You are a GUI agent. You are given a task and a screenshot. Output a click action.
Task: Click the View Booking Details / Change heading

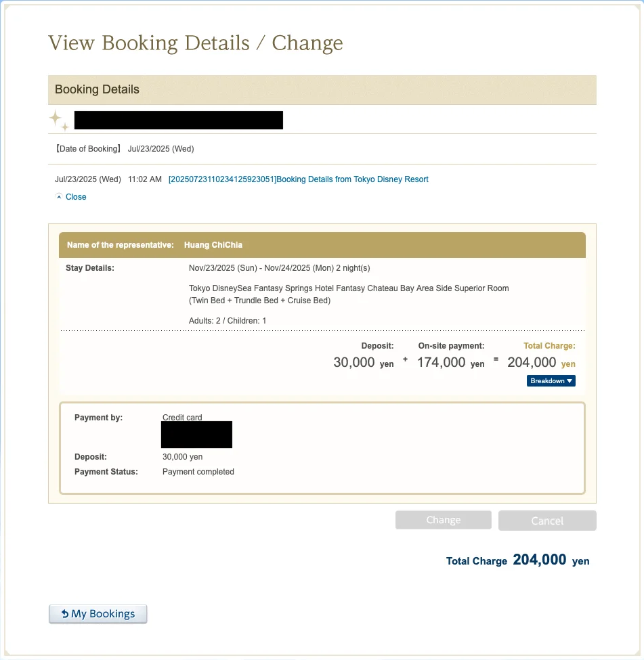click(x=195, y=43)
